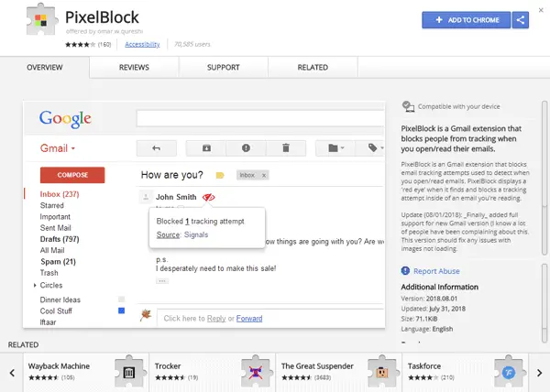Image resolution: width=550 pixels, height=392 pixels.
Task: Switch to the Reviews tab
Action: (134, 67)
